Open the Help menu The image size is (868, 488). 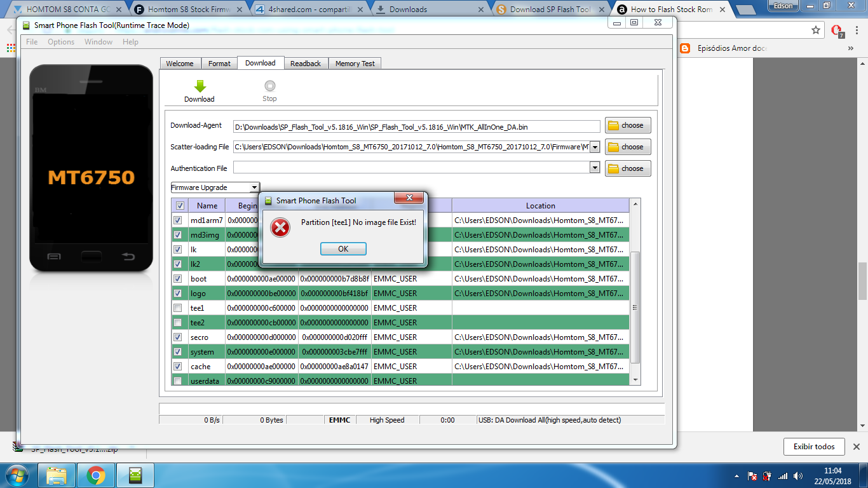[x=130, y=42]
